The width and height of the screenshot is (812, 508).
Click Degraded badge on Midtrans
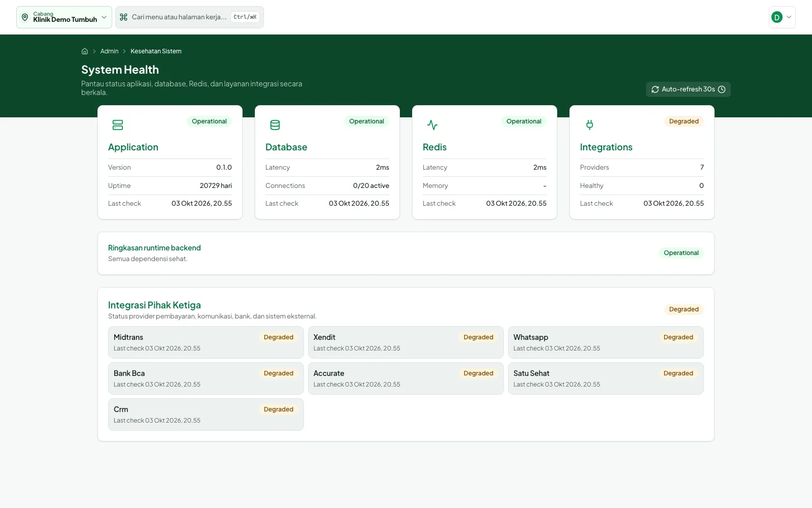click(x=279, y=337)
